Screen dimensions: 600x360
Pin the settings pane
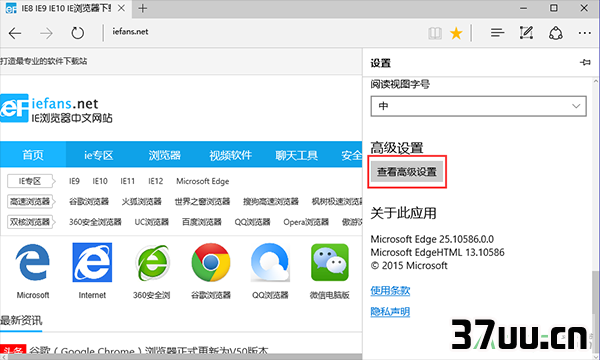click(585, 62)
